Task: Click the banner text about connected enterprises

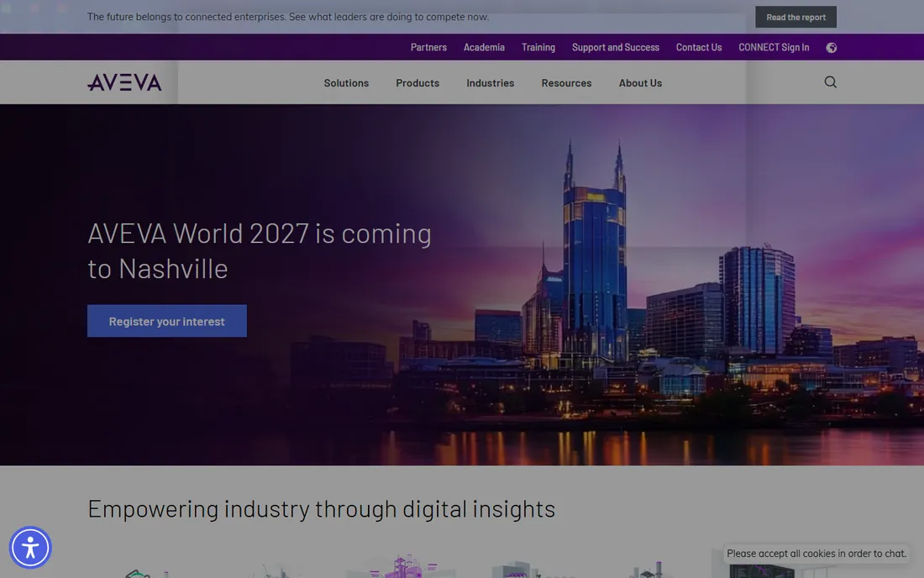Action: (x=287, y=17)
